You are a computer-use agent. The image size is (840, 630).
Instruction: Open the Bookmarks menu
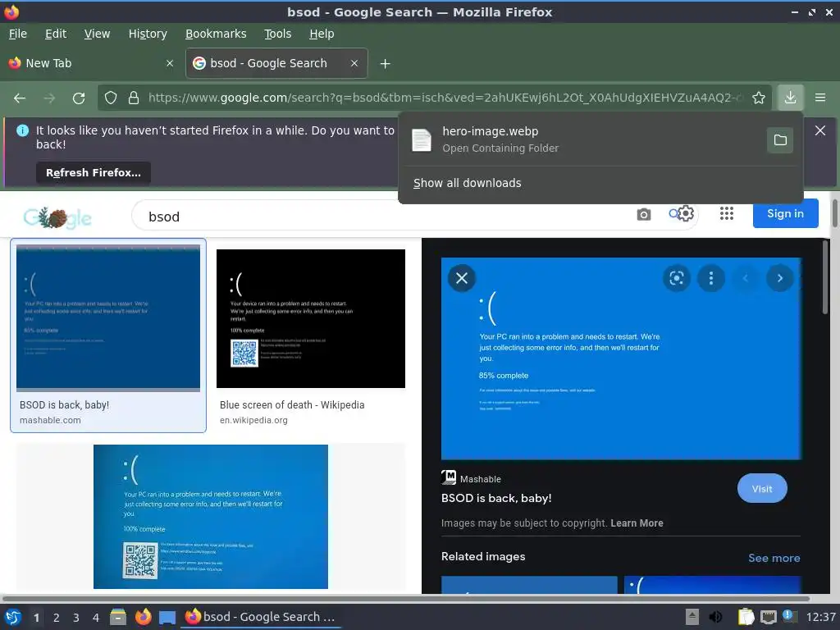tap(216, 34)
